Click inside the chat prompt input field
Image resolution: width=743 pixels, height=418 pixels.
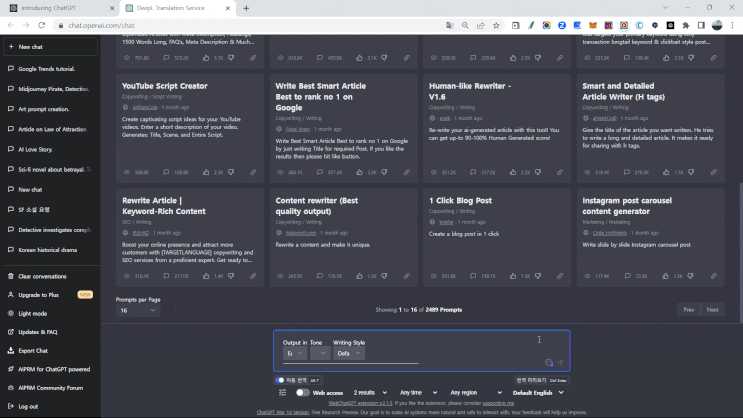pyautogui.click(x=422, y=351)
